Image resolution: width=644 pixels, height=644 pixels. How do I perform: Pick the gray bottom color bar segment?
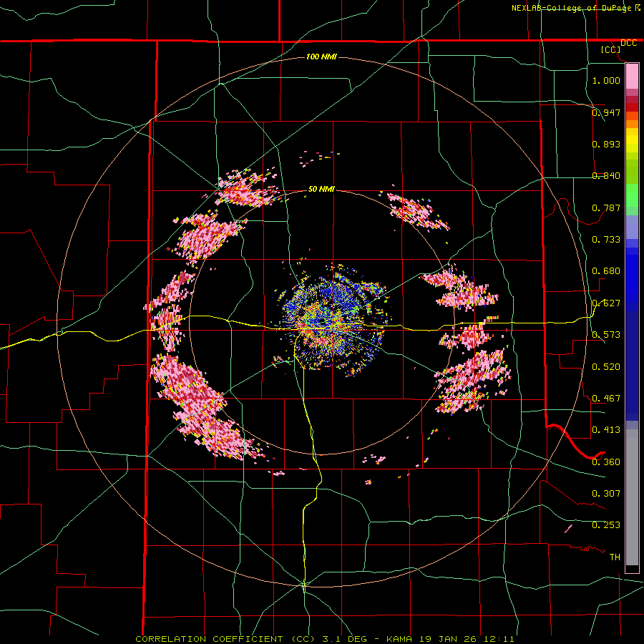pyautogui.click(x=632, y=497)
